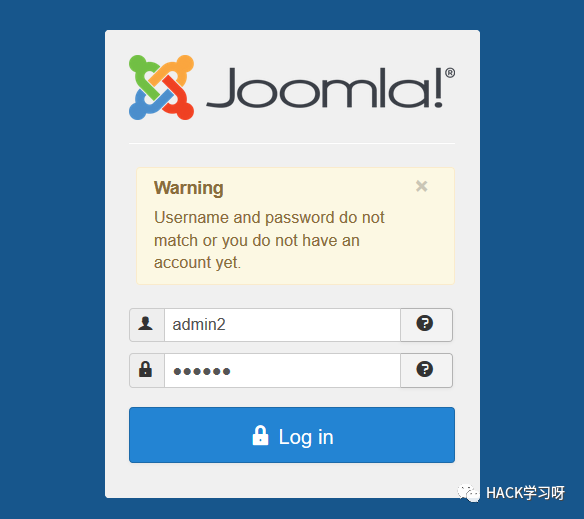This screenshot has width=584, height=519.
Task: Dismiss the Warning alert with the X
Action: [422, 186]
